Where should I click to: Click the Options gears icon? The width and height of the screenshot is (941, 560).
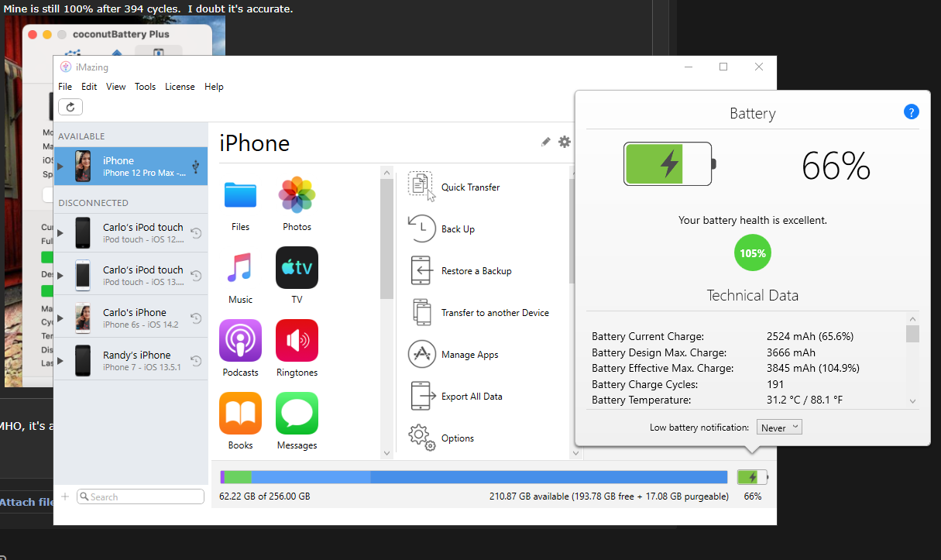[421, 438]
